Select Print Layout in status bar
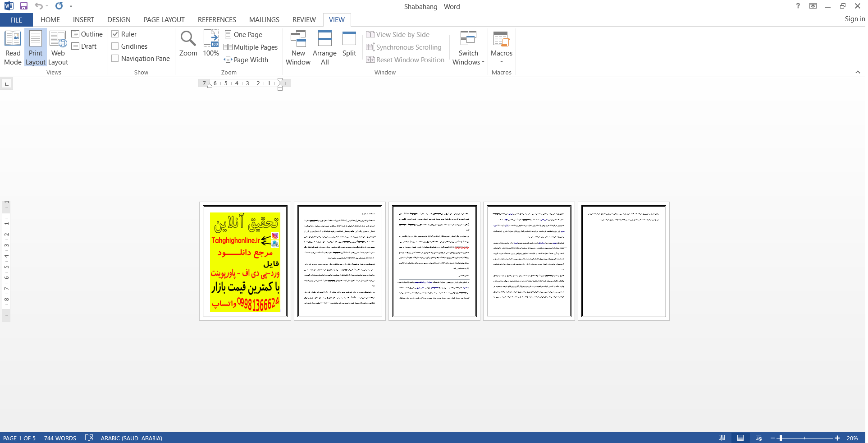Screen dimensions: 868x443 point(740,438)
